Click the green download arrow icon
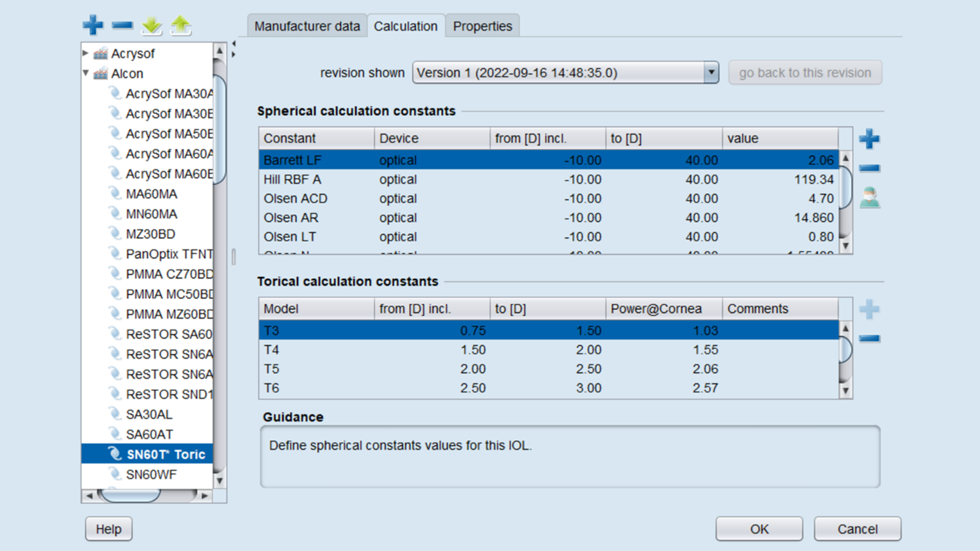The image size is (980, 551). click(152, 27)
